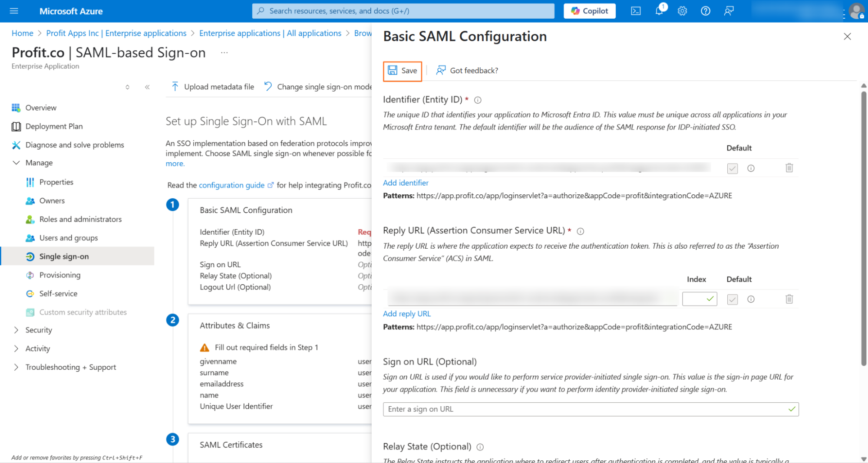The width and height of the screenshot is (868, 463).
Task: Click the up/down sort arrows above the sidebar
Action: click(x=127, y=87)
